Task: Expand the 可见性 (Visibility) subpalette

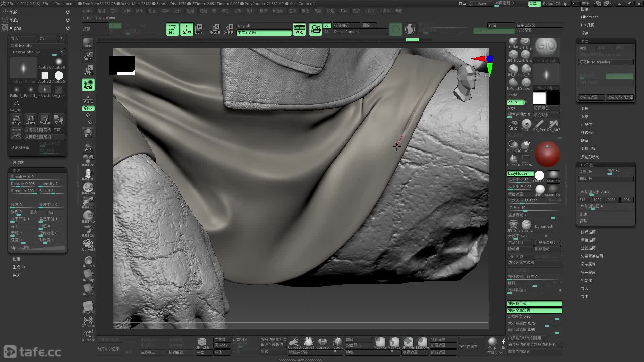Action: (x=587, y=125)
